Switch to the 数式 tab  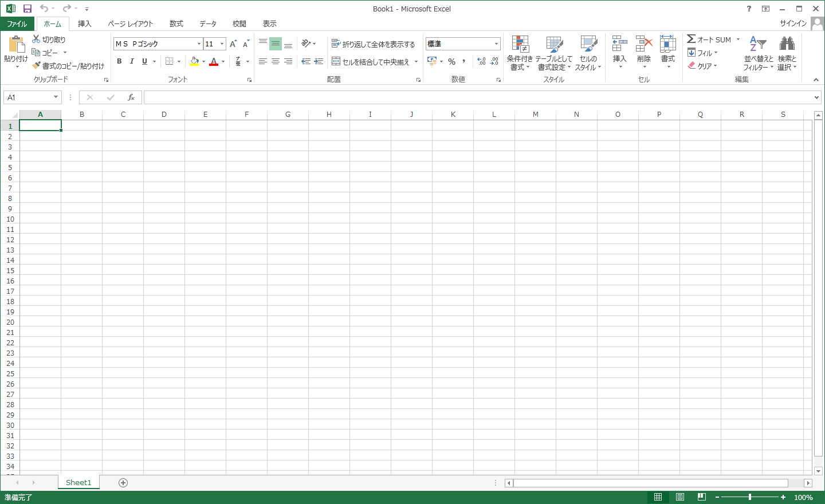[176, 23]
